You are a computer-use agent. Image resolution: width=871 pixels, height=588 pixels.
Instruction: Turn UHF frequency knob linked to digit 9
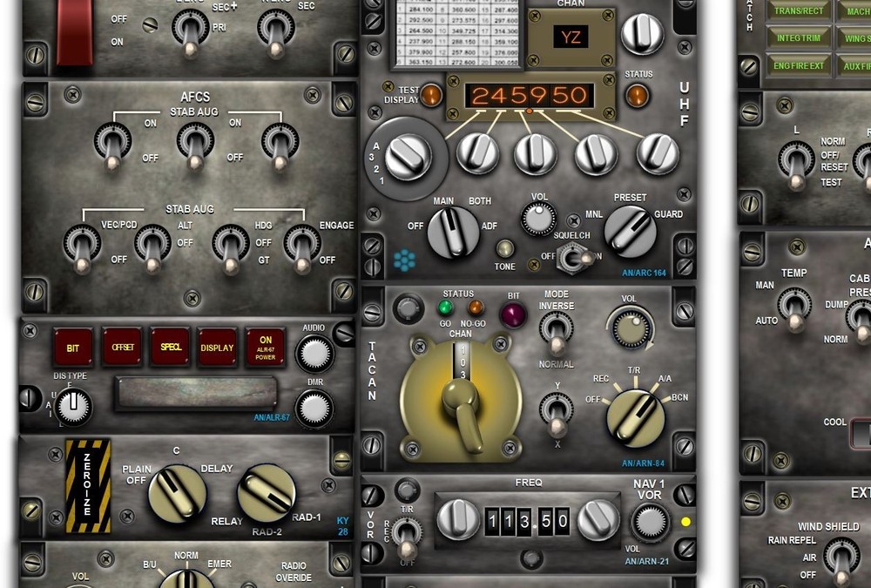[x=596, y=154]
